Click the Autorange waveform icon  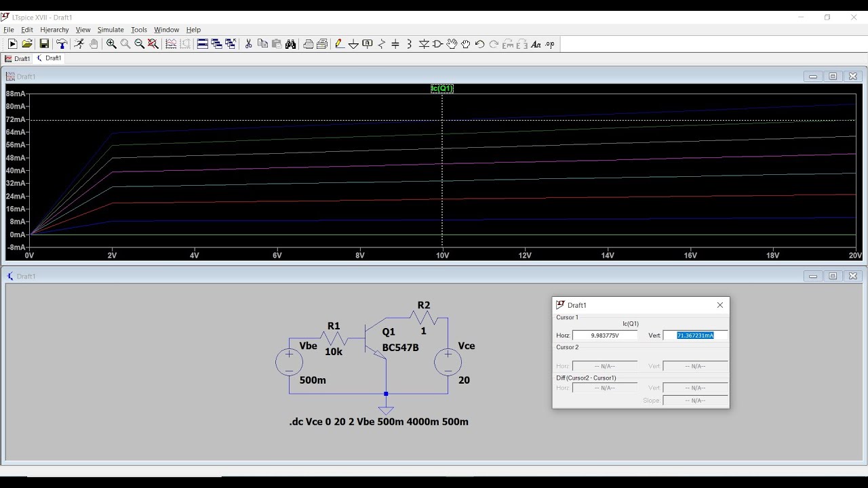171,44
